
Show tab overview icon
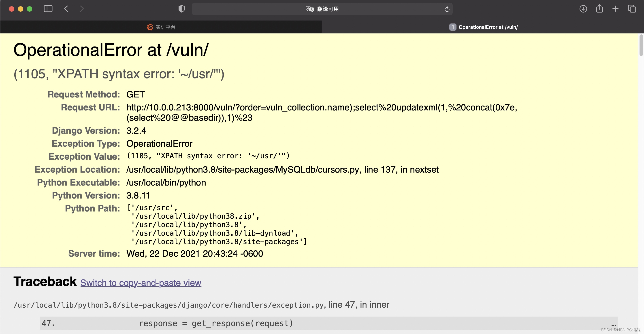tap(632, 9)
